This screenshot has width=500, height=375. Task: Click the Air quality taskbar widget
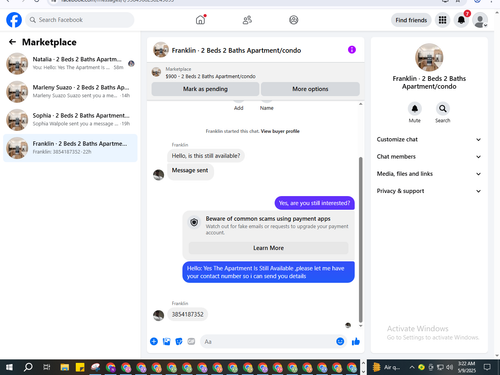[x=386, y=367]
